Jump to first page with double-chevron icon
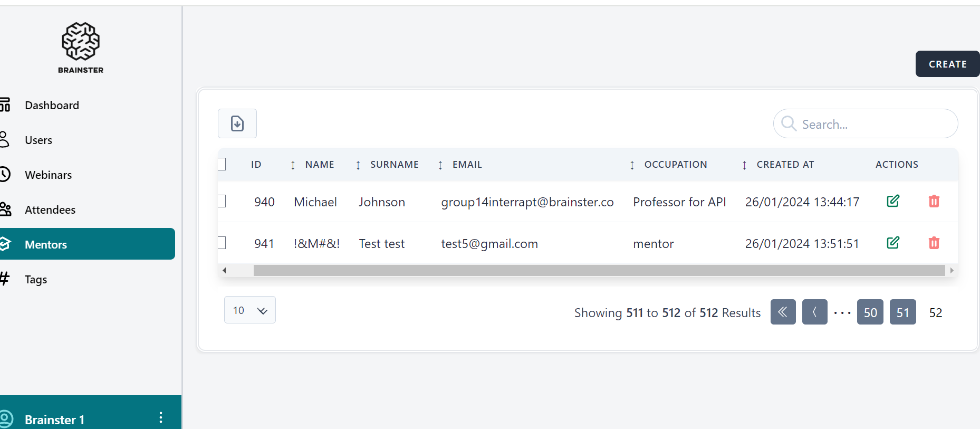 (x=783, y=312)
